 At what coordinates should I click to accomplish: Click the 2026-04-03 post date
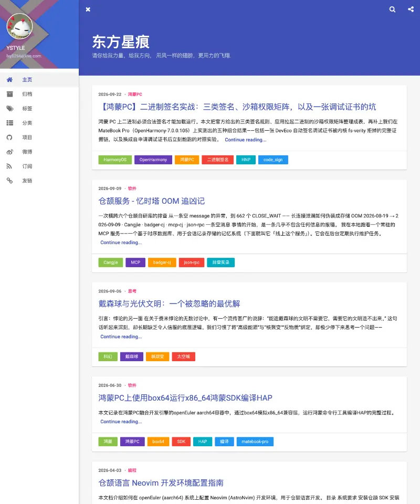(110, 470)
